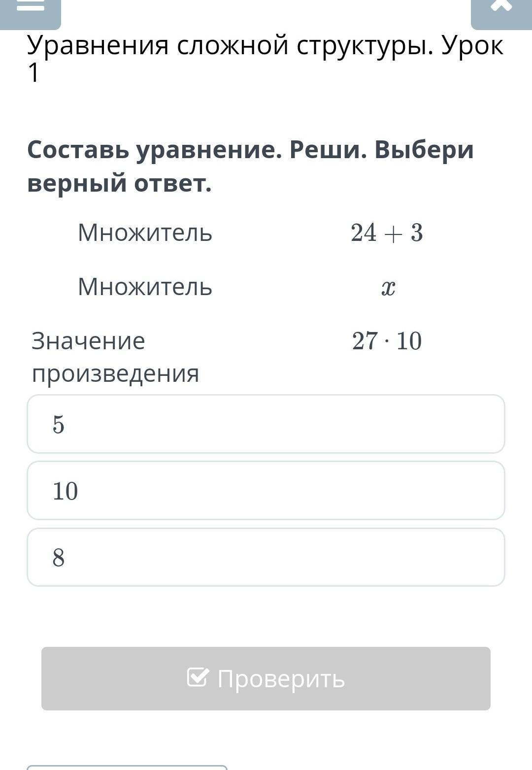Click the first Множитель label
Image resolution: width=532 pixels, height=770 pixels.
[145, 232]
